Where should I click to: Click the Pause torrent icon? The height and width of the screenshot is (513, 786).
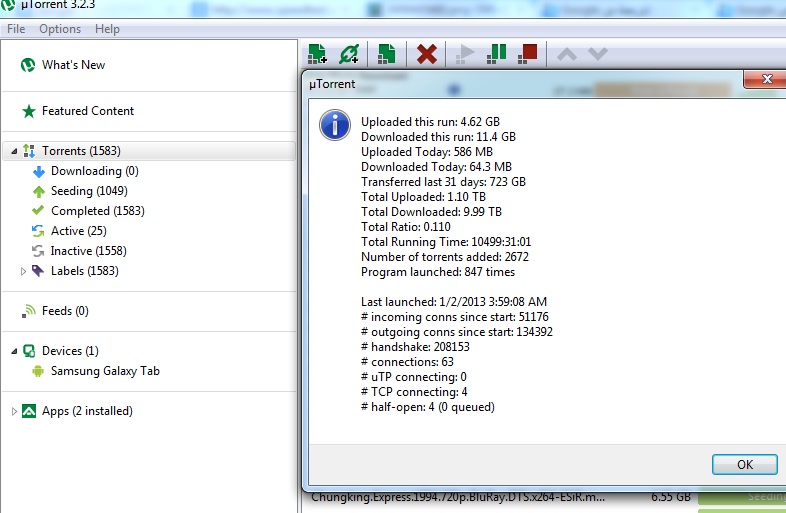click(496, 54)
